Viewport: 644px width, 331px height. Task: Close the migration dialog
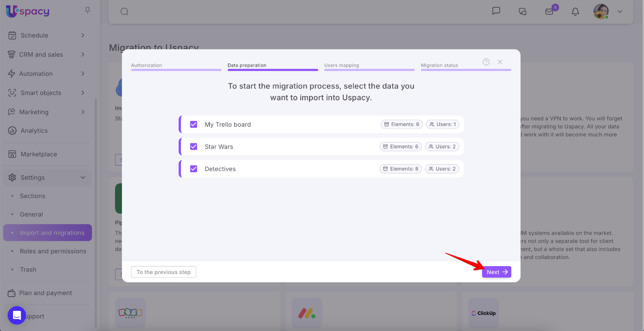pyautogui.click(x=500, y=62)
